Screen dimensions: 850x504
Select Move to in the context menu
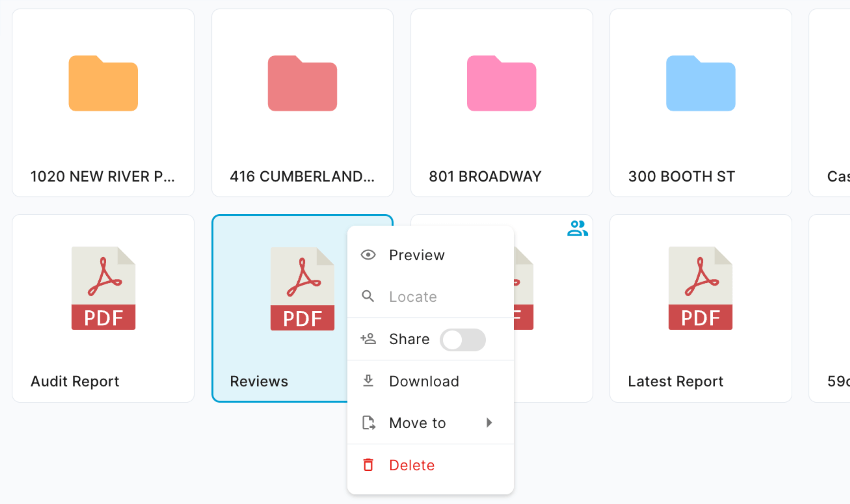point(431,423)
